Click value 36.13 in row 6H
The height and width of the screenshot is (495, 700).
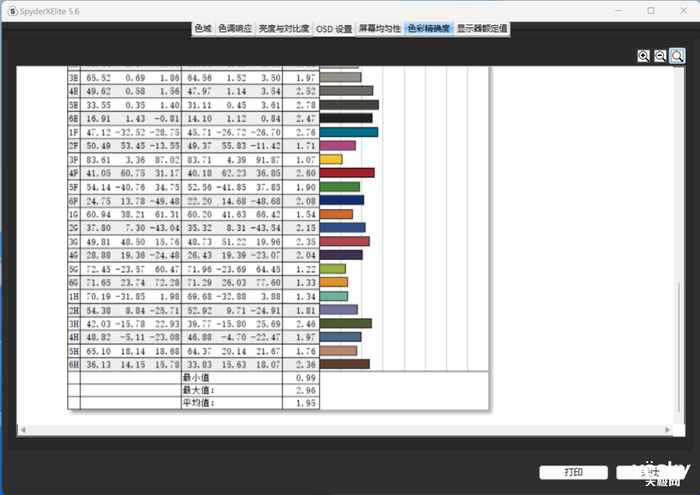coord(98,365)
